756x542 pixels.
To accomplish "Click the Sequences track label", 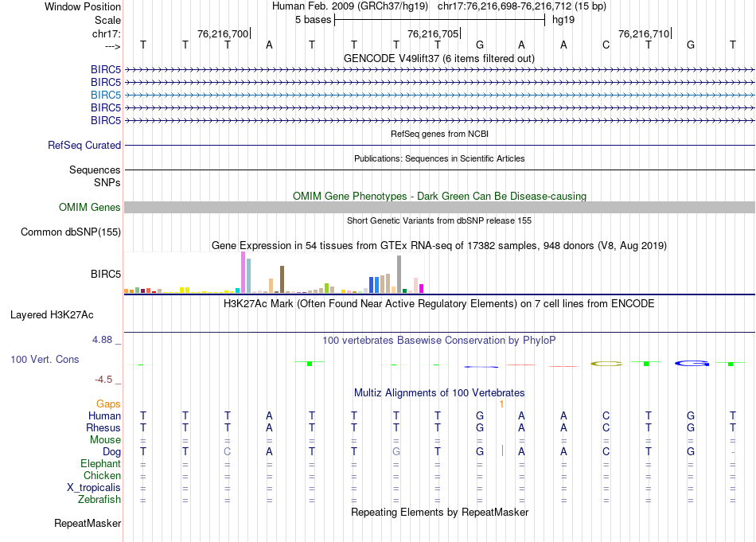I will [95, 170].
